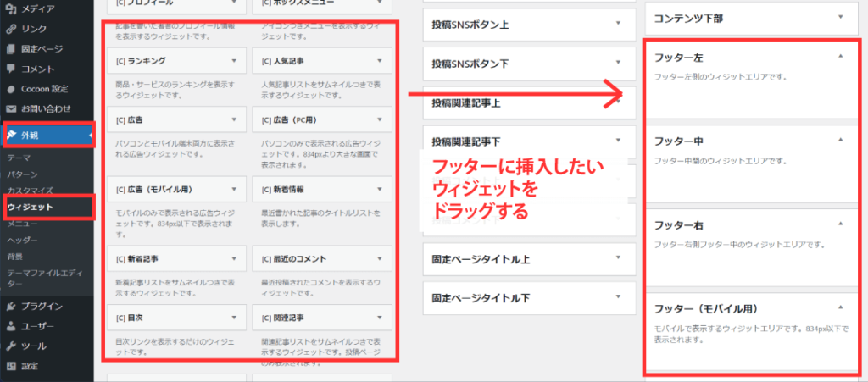
Task: Expand the [C] 人気記事 widget dropdown
Action: pos(378,61)
